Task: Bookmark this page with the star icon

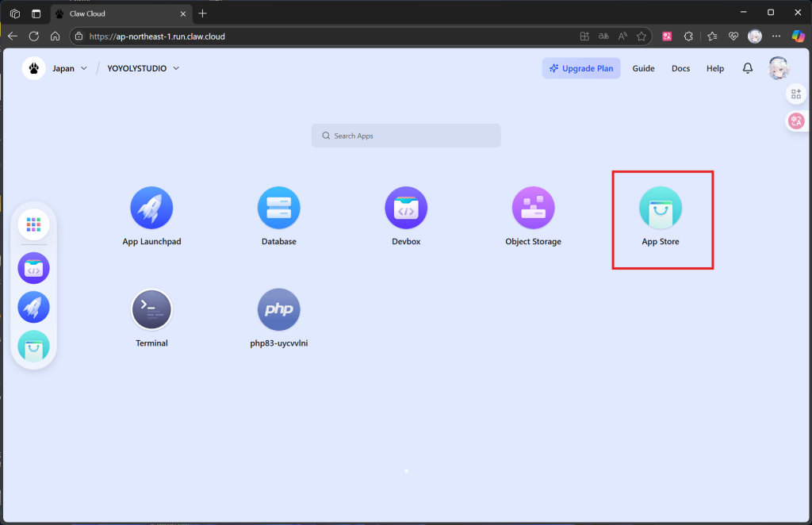Action: pos(642,36)
